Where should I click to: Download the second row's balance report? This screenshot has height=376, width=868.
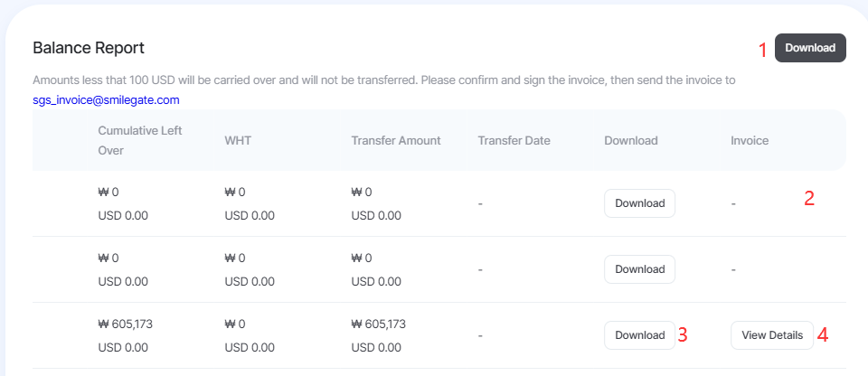(x=639, y=269)
